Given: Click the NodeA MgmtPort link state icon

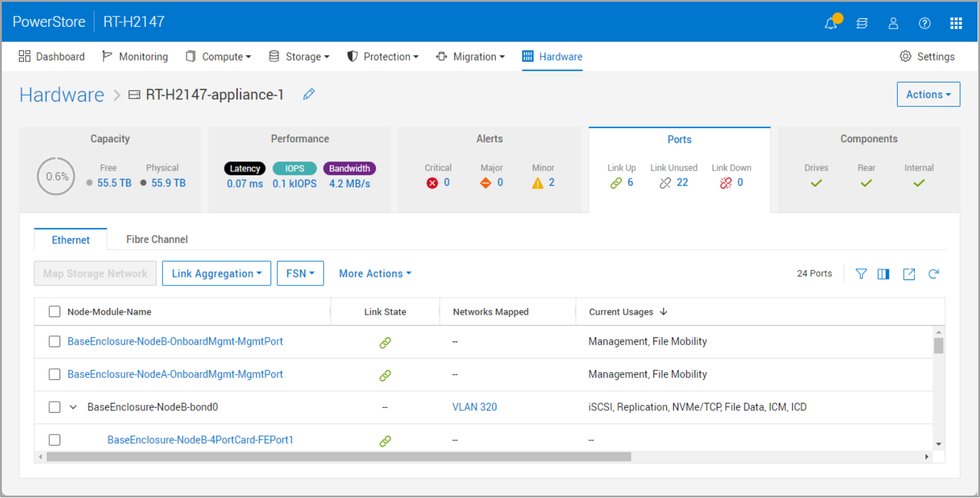Looking at the screenshot, I should pyautogui.click(x=385, y=376).
